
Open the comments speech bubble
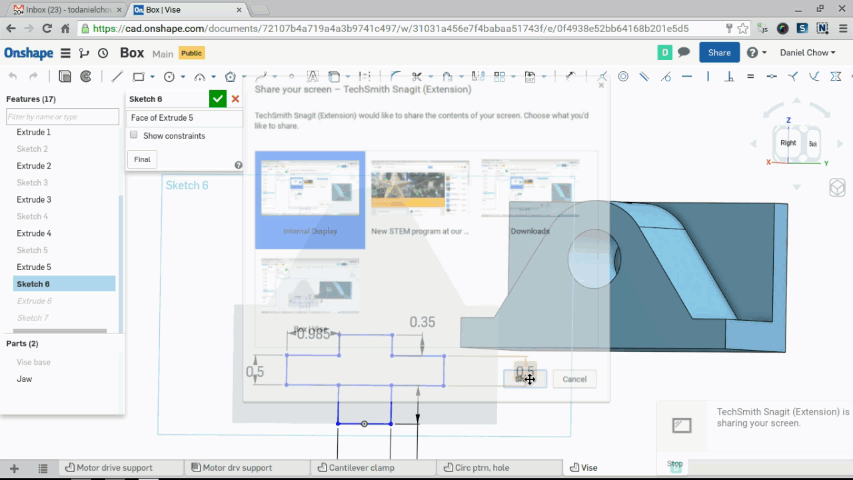tap(684, 52)
